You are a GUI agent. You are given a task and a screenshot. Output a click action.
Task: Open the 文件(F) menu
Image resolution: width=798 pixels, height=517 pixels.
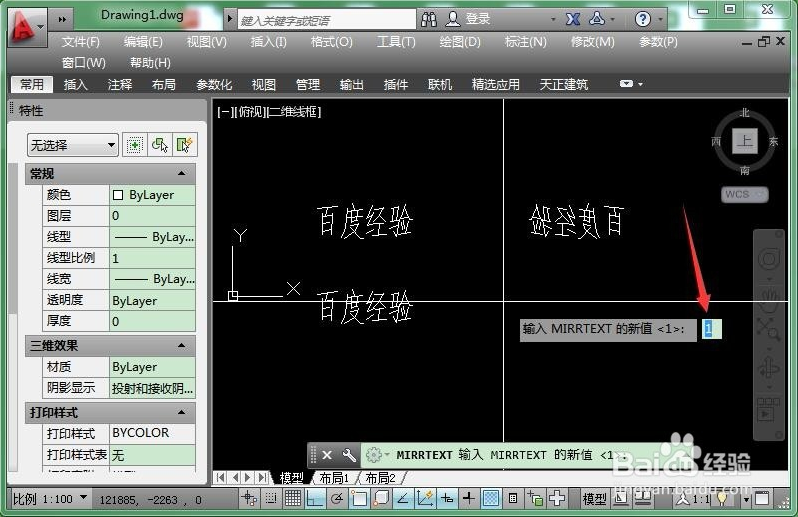coord(80,42)
